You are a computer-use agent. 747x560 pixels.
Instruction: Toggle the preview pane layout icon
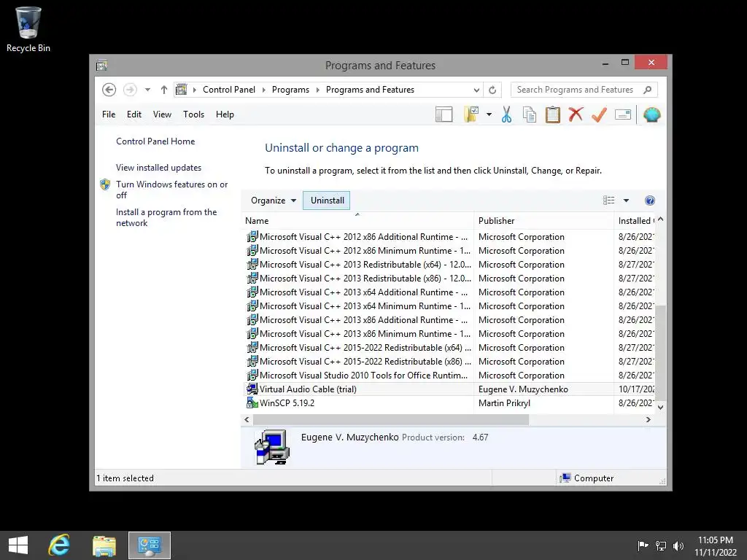click(444, 114)
